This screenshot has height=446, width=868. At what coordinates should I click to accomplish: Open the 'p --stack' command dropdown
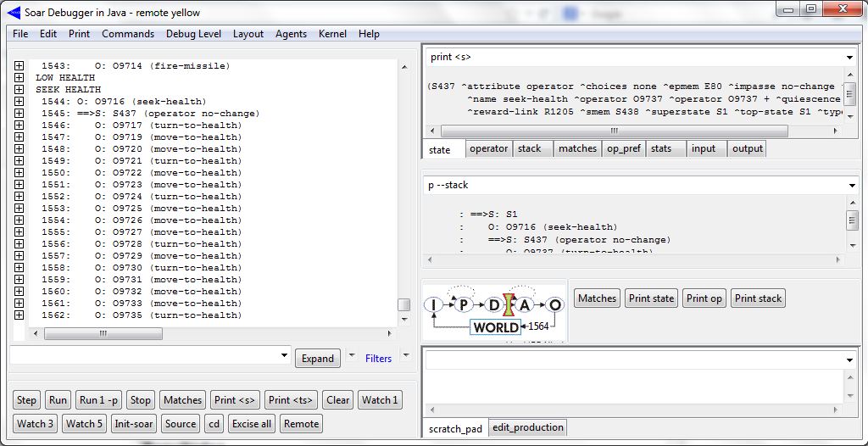[850, 185]
